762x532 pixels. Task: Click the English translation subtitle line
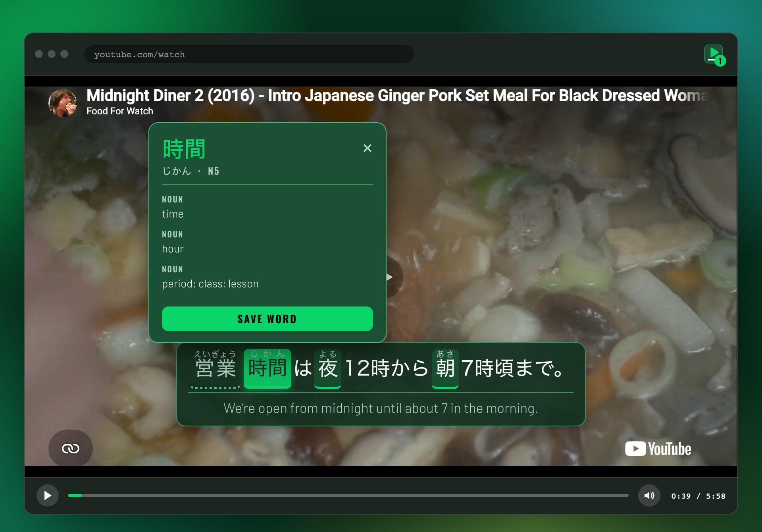(381, 408)
